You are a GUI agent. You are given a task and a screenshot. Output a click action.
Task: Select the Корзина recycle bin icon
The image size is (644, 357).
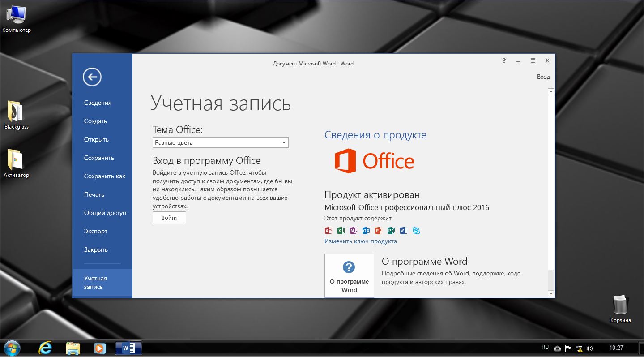point(621,309)
